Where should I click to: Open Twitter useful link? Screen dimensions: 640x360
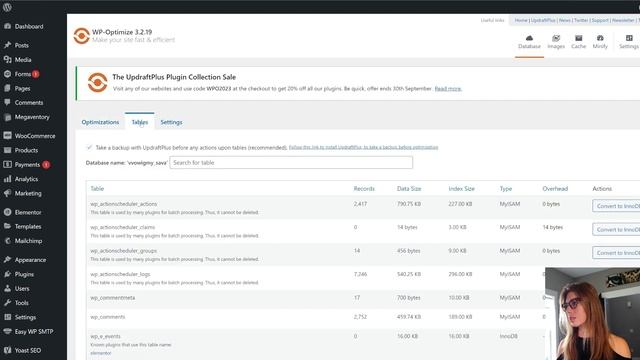coord(581,20)
